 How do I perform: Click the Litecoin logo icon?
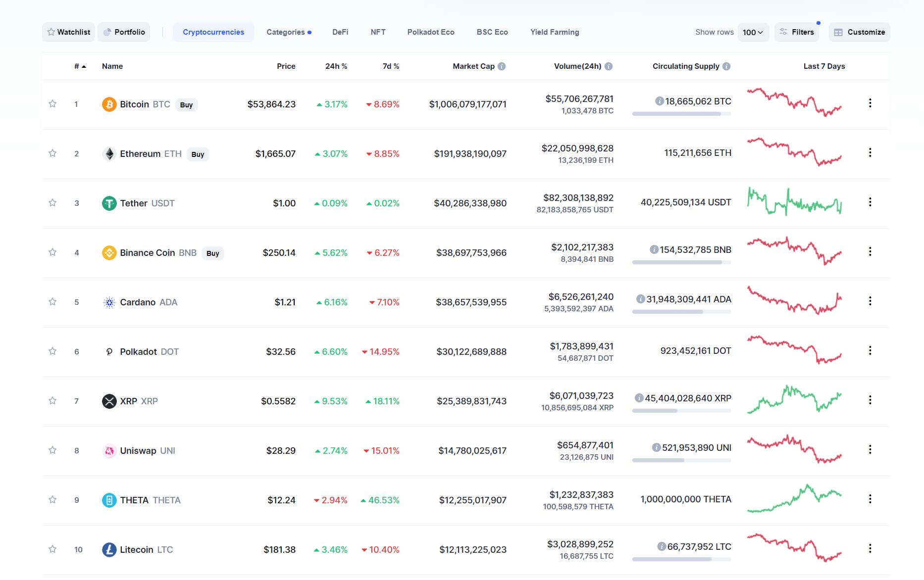point(109,550)
